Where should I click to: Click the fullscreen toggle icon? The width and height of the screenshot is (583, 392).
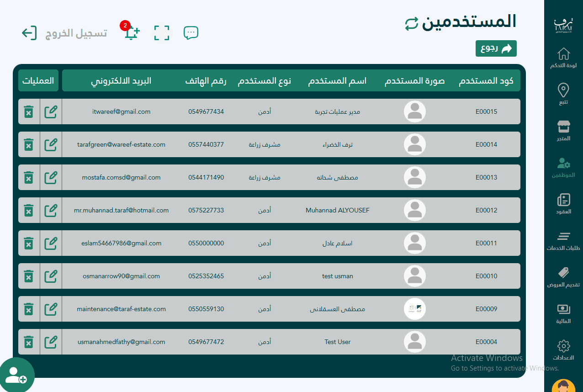pyautogui.click(x=161, y=32)
